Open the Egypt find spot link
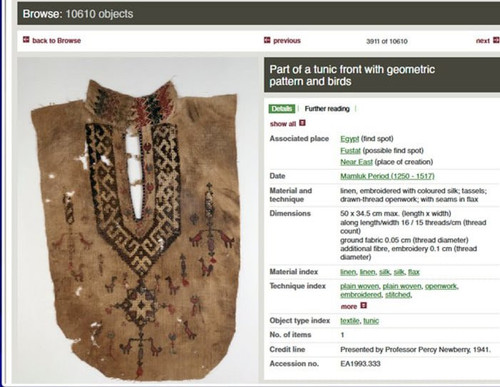The image size is (500, 387). [x=349, y=139]
